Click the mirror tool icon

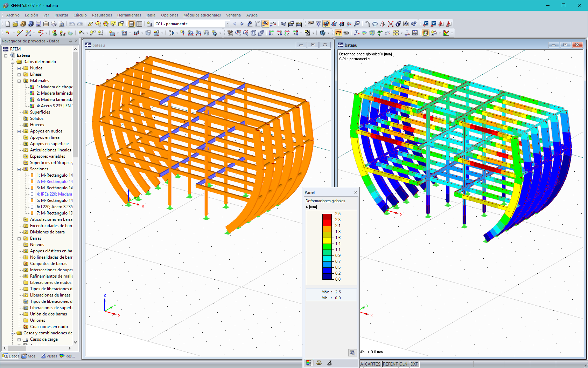[x=383, y=24]
